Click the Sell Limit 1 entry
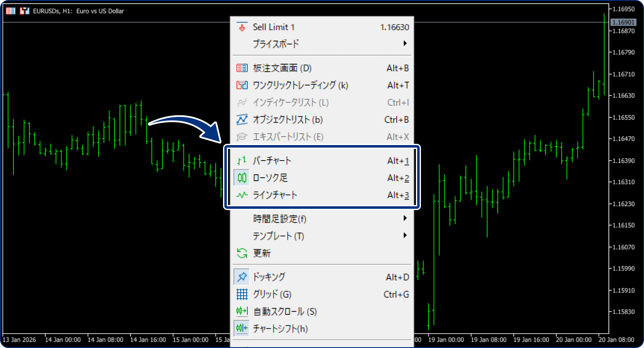Image resolution: width=644 pixels, height=348 pixels. [273, 27]
